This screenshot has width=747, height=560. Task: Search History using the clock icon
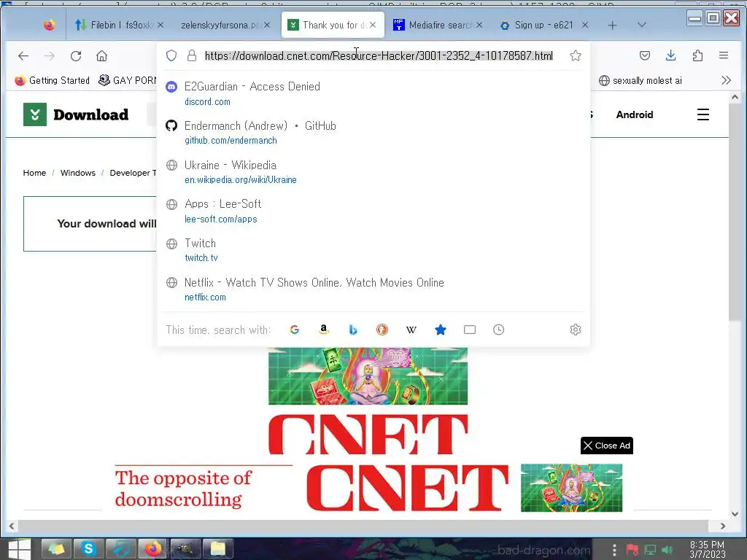coord(499,330)
